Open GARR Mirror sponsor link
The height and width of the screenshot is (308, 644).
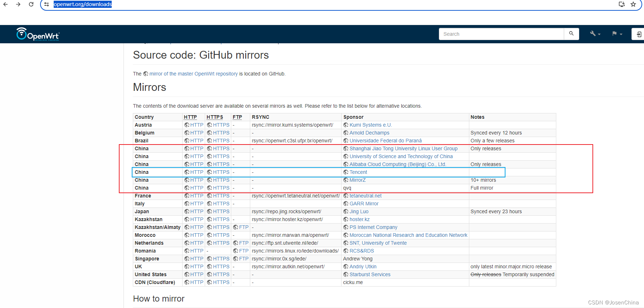pyautogui.click(x=364, y=204)
